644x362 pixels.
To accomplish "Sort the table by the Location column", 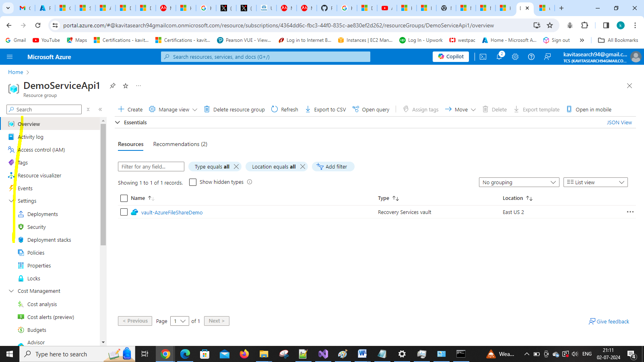I will click(x=518, y=198).
